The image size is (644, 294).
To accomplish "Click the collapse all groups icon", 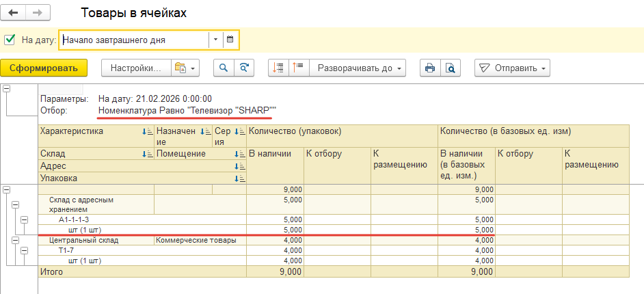I will click(278, 68).
